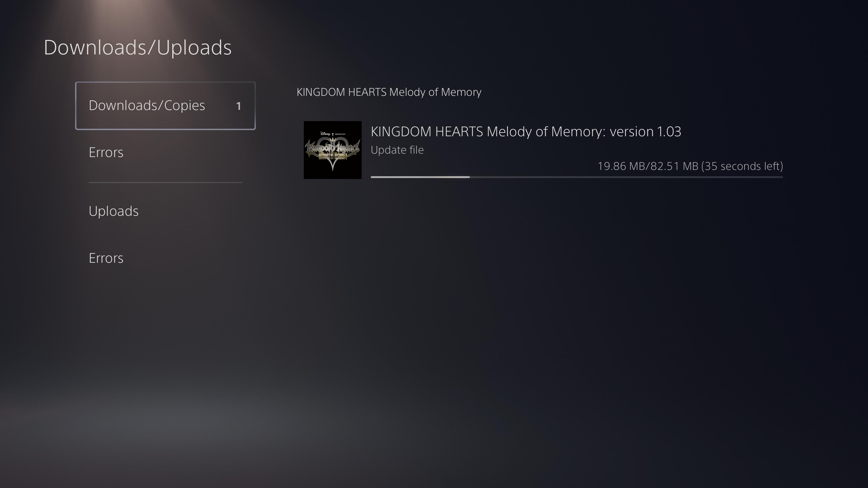868x488 pixels.
Task: Click the Kingdom Hearts game thumbnail
Action: (333, 150)
